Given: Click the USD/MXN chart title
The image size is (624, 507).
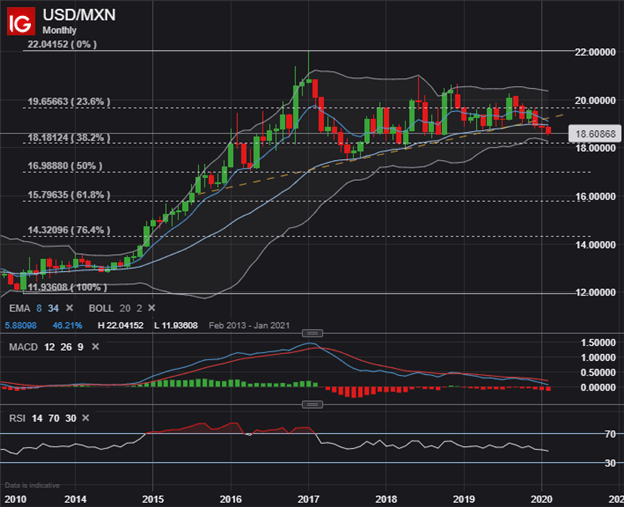Looking at the screenshot, I should tap(79, 15).
